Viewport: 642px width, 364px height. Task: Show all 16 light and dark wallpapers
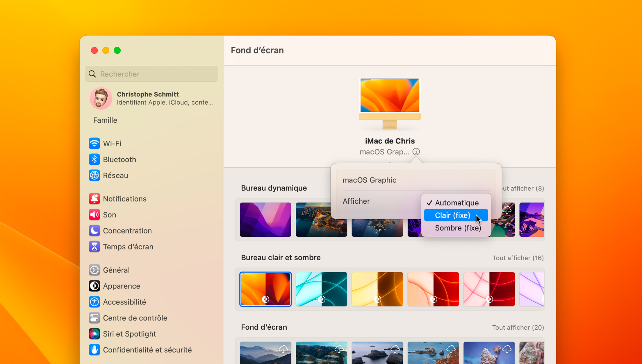pyautogui.click(x=518, y=258)
